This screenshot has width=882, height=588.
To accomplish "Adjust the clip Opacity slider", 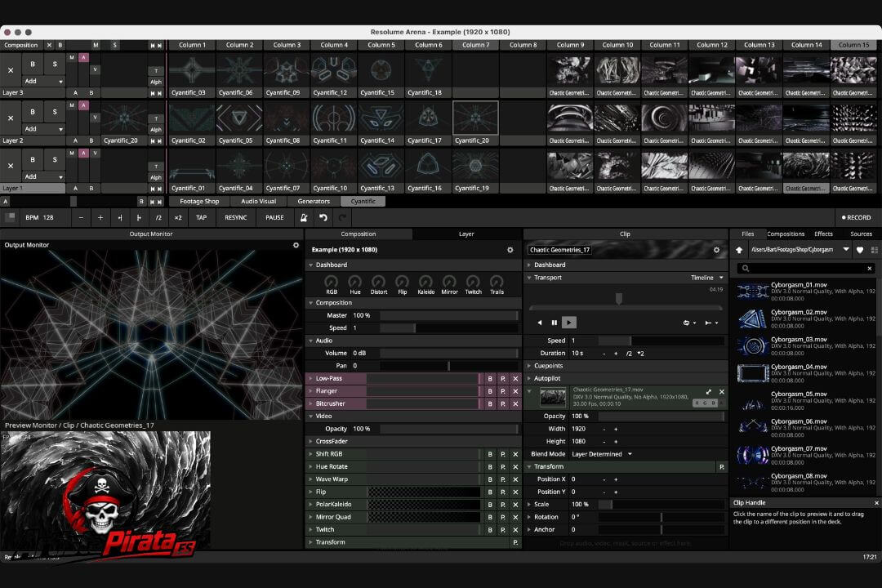I will (661, 416).
